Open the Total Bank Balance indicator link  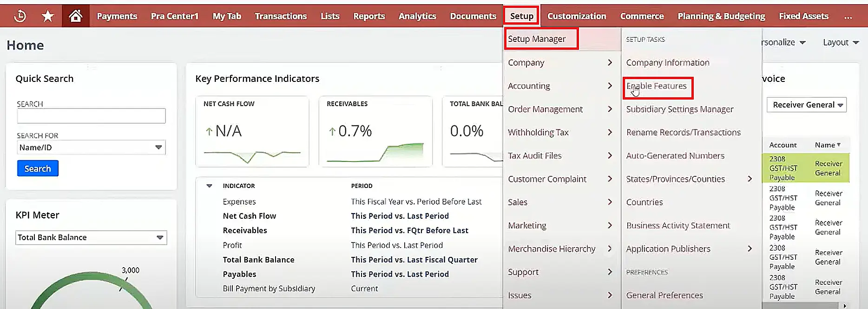click(258, 260)
